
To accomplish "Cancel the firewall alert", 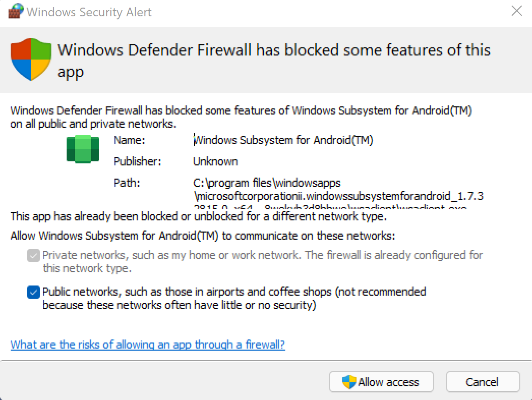I will coord(483,382).
